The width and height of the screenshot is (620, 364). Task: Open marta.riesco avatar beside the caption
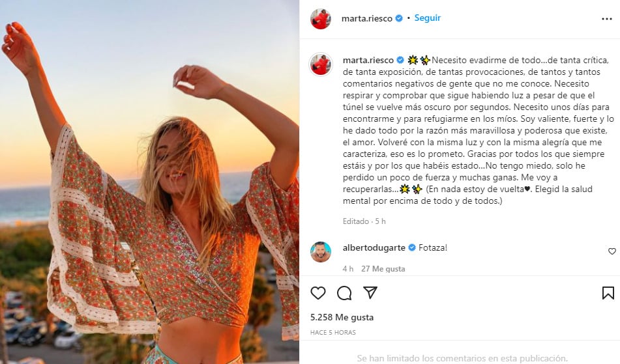pos(320,64)
